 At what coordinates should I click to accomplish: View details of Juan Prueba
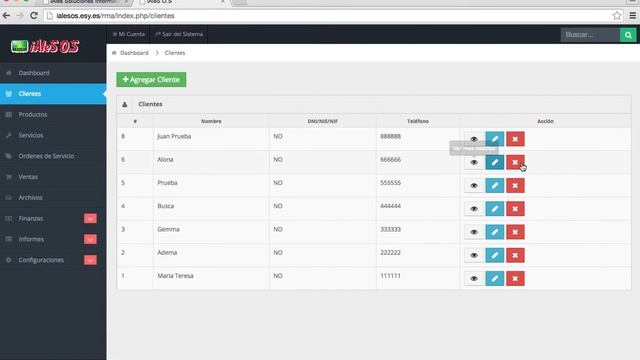click(474, 139)
